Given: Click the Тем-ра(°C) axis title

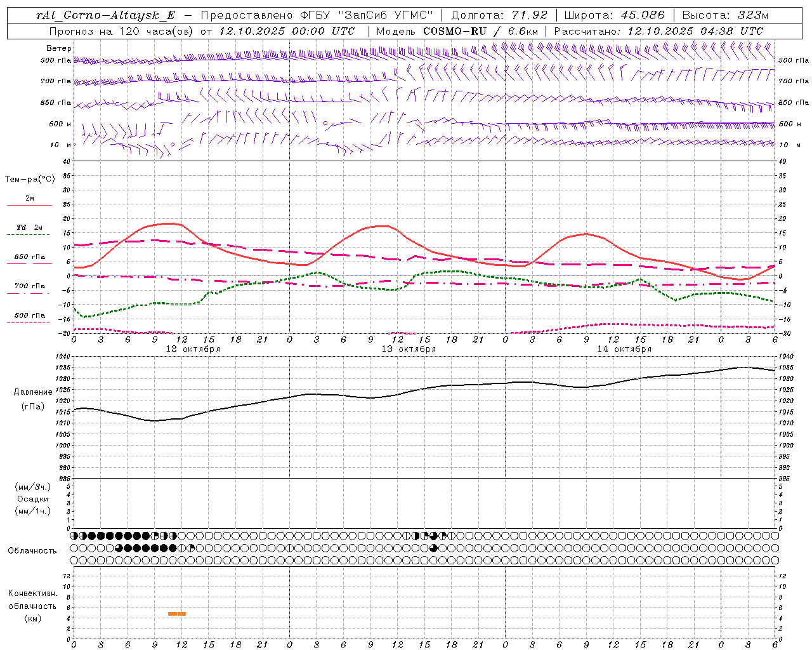Looking at the screenshot, I should pos(30,180).
